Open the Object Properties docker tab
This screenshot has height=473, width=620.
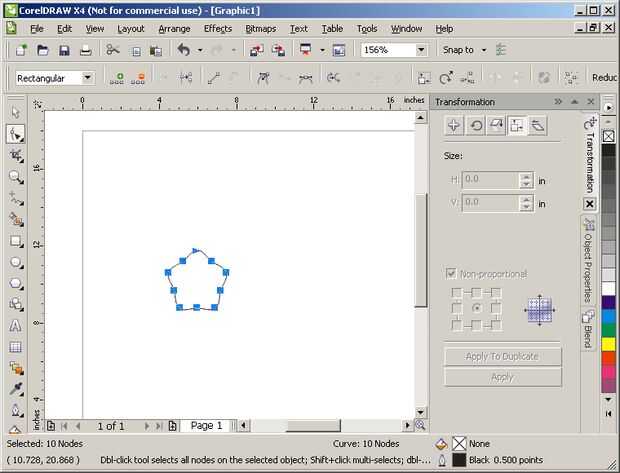588,262
